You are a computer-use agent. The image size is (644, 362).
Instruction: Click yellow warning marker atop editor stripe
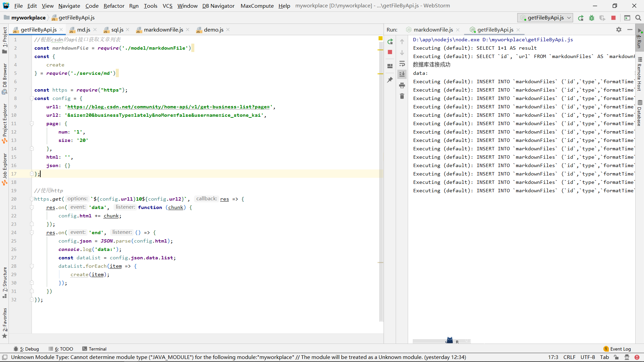pyautogui.click(x=381, y=38)
